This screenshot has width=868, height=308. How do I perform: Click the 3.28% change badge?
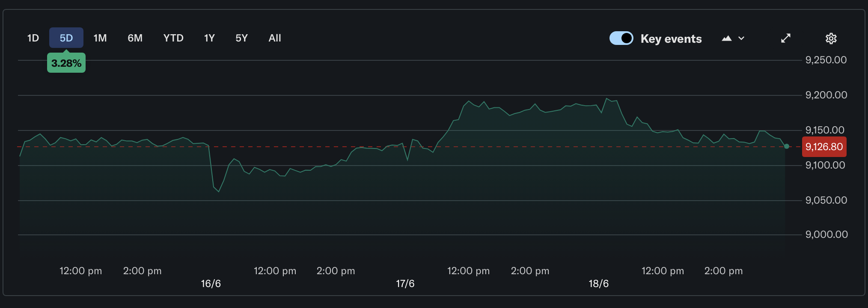point(66,63)
